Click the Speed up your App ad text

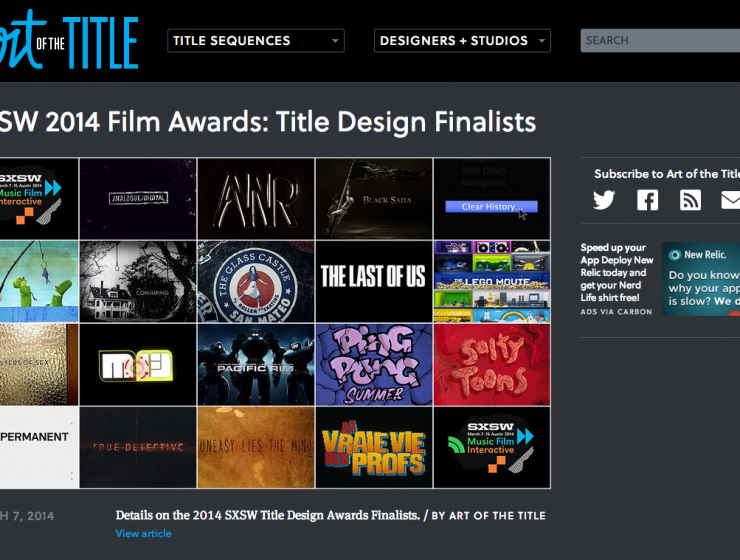614,272
